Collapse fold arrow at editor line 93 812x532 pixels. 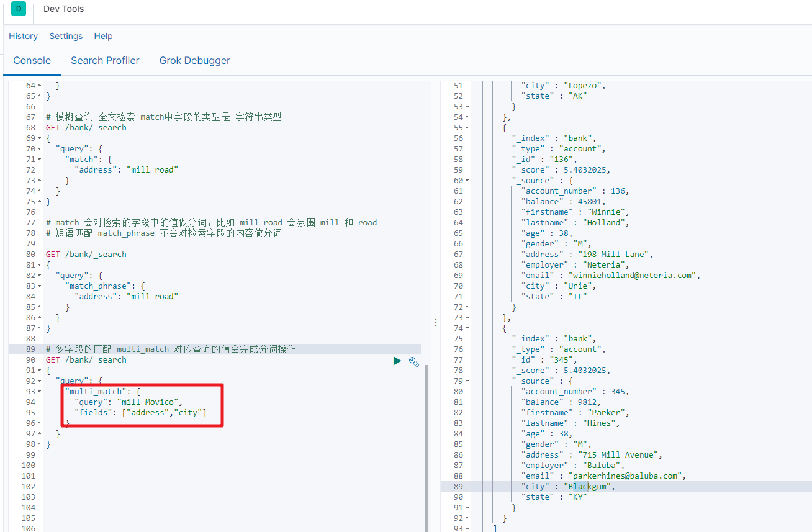click(x=40, y=392)
